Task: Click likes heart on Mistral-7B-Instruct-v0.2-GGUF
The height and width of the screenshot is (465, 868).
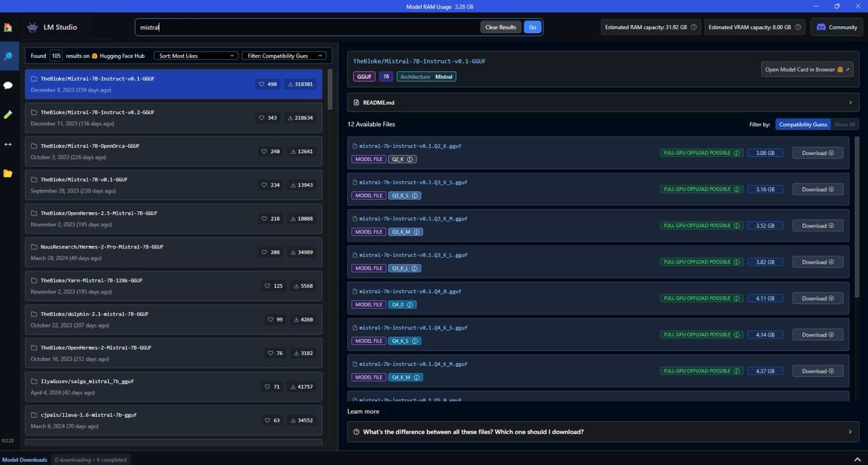Action: (x=261, y=117)
